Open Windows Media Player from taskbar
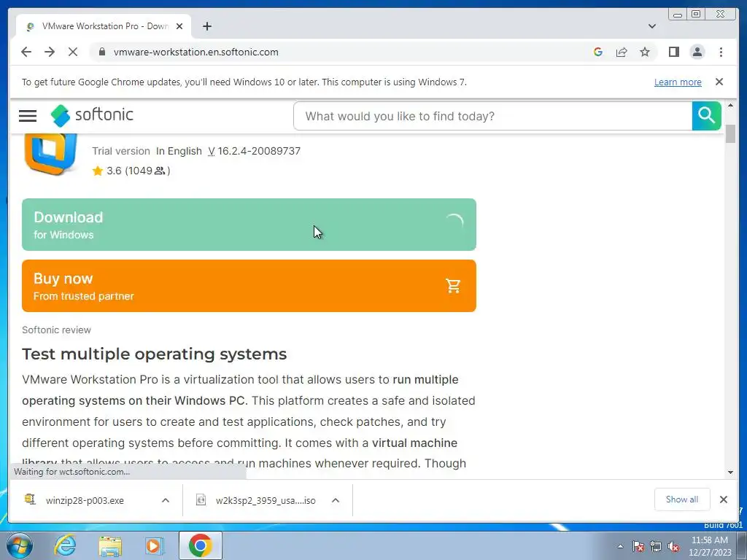The width and height of the screenshot is (747, 560). pyautogui.click(x=155, y=545)
